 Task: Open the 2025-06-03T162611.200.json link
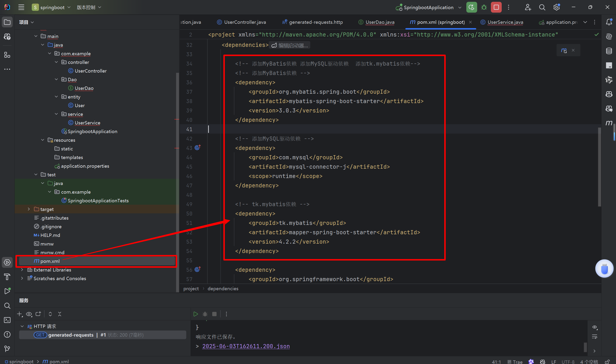[246, 346]
